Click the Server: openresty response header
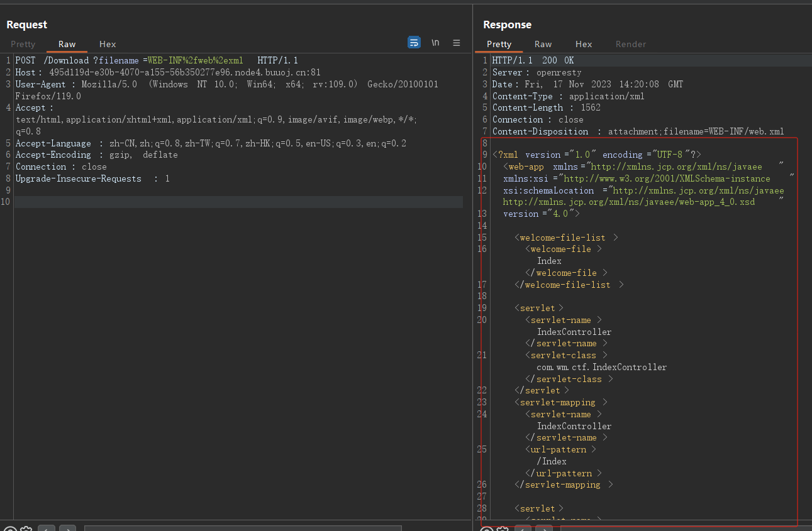This screenshot has height=531, width=812. coord(537,72)
